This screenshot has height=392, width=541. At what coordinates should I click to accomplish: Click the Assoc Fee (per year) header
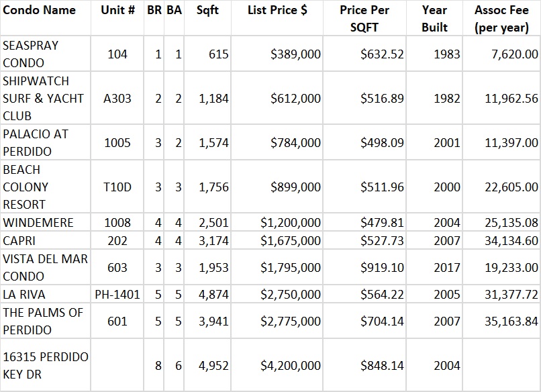pyautogui.click(x=500, y=19)
